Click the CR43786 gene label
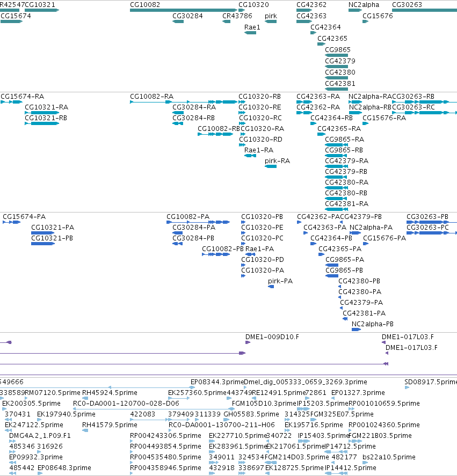This screenshot has width=457, height=476. (x=237, y=16)
